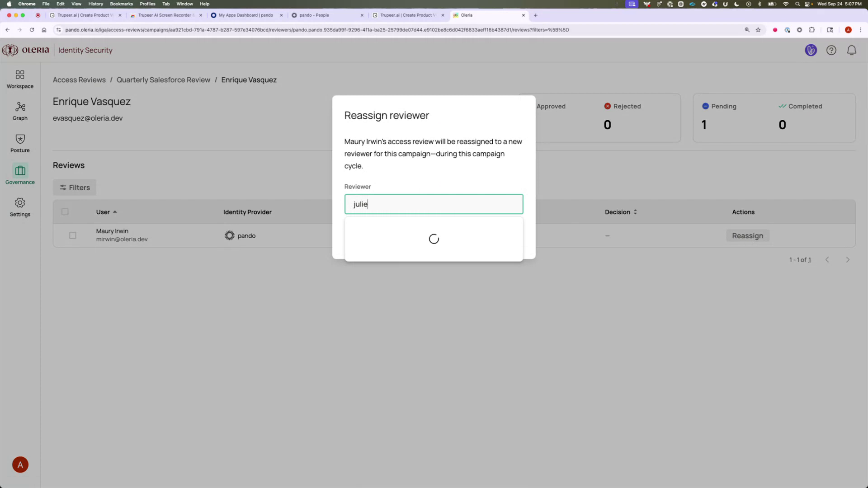868x488 pixels.
Task: Check the select-all checkbox in the table header
Action: point(65,211)
